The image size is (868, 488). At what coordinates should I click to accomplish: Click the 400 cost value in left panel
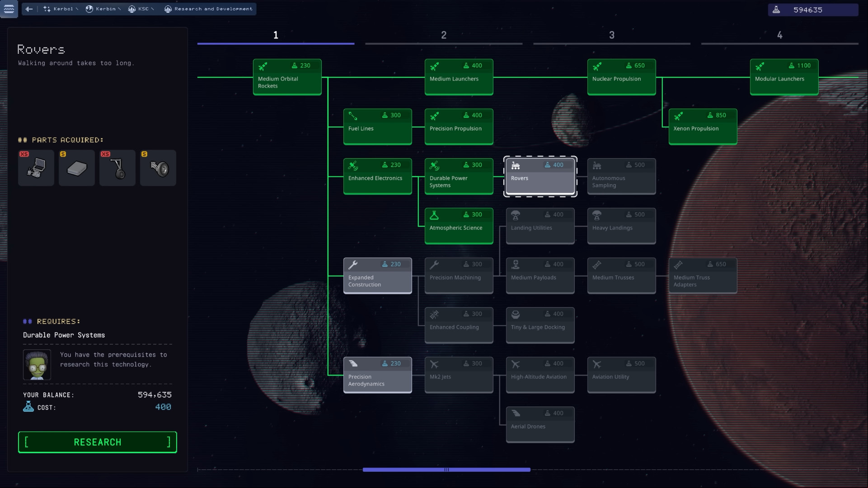point(163,407)
